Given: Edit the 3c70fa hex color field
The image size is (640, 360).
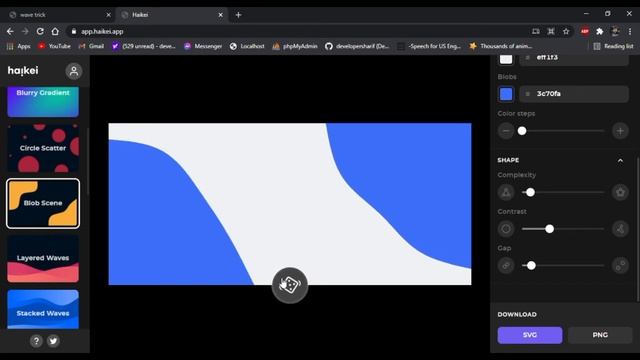Looking at the screenshot, I should 574,94.
